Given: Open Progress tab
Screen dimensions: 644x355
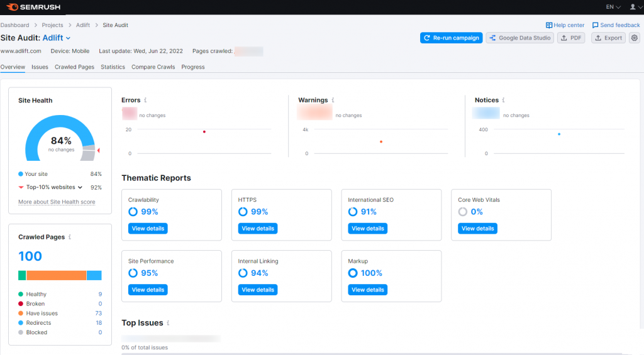Looking at the screenshot, I should point(193,67).
